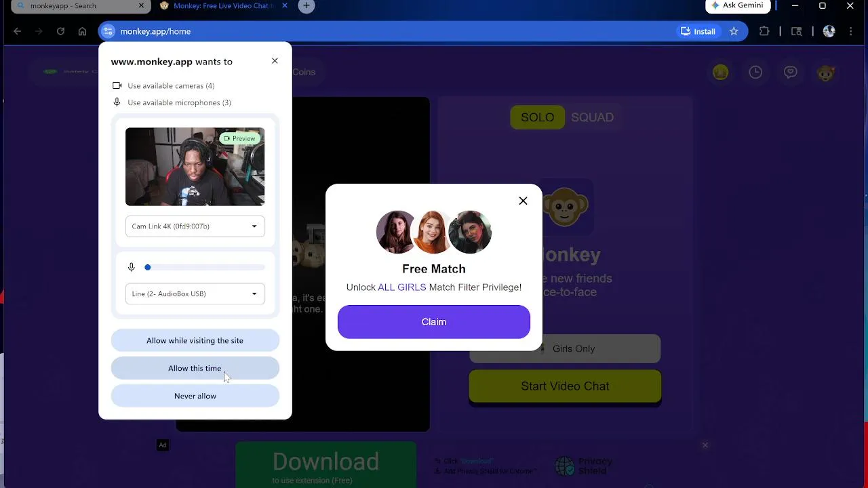This screenshot has width=868, height=488.
Task: Claim the Free Match offer
Action: click(434, 322)
